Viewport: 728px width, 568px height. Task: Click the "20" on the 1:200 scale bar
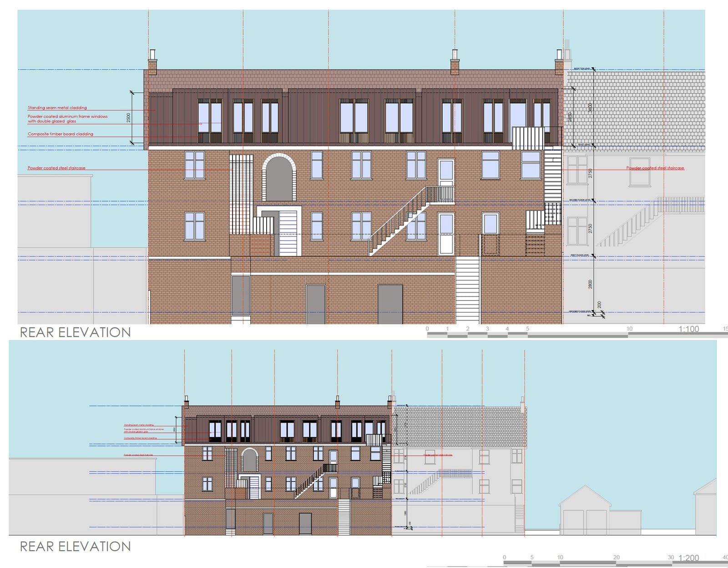click(x=617, y=557)
